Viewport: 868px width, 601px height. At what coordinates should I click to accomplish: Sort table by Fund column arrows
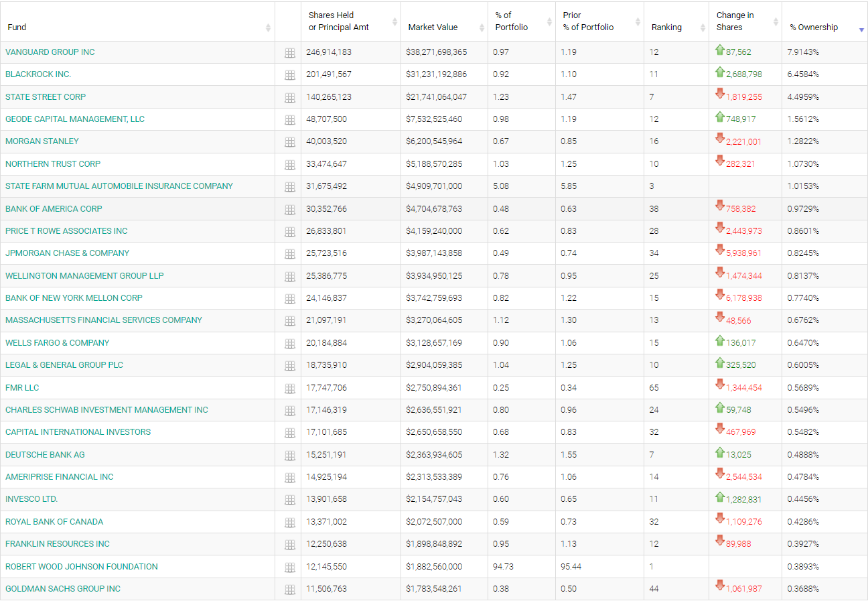coord(268,27)
